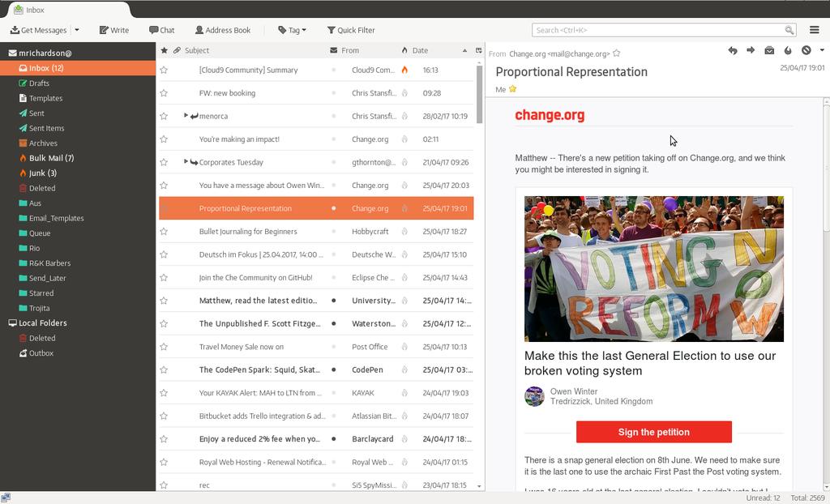Viewport: 830px width, 504px height.
Task: Click the Archive icon in message header
Action: (769, 50)
